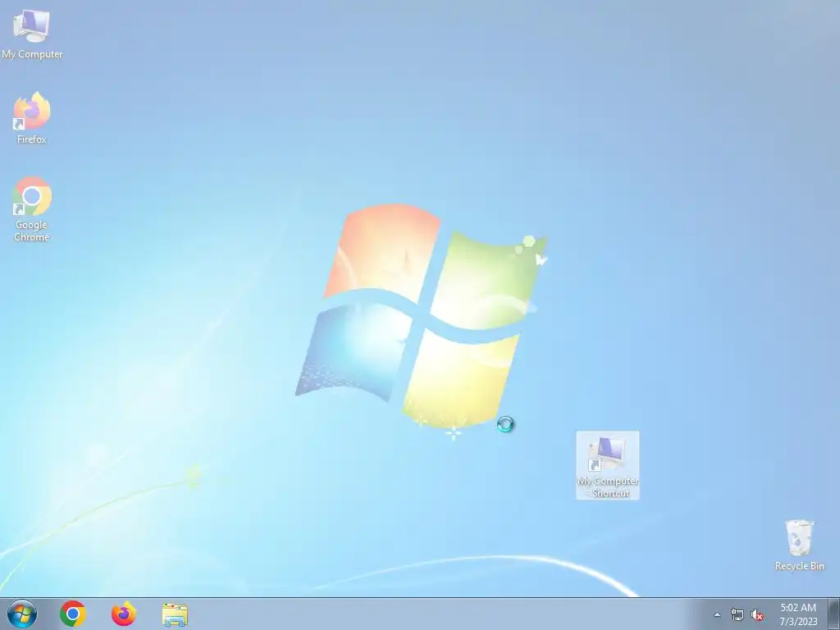Viewport: 840px width, 630px height.
Task: Open the Windows Start menu
Action: (x=22, y=614)
